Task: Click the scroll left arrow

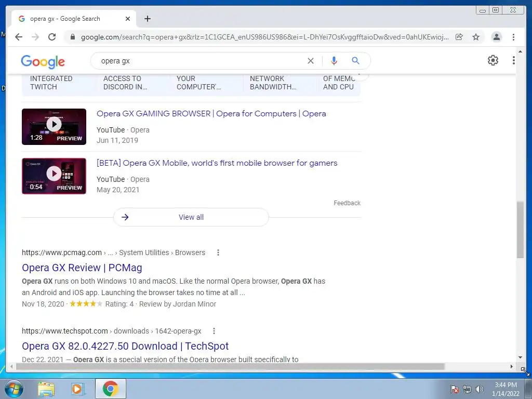Action: point(11,366)
